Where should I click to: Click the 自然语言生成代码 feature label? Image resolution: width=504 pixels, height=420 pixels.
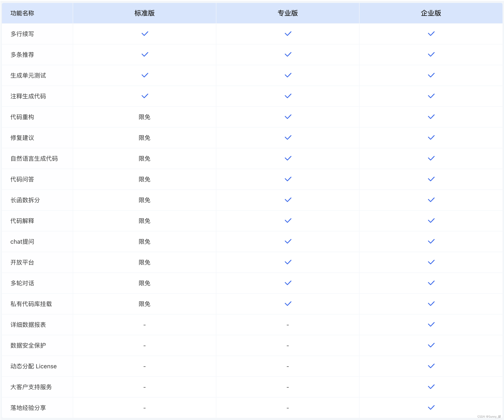[34, 159]
